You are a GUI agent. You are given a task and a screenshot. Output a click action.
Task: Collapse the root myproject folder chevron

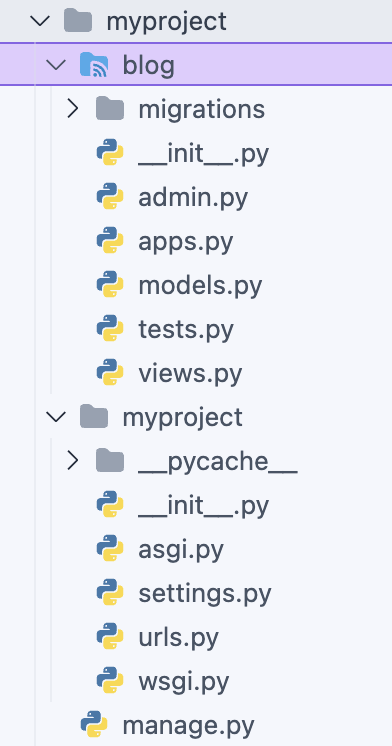point(40,21)
